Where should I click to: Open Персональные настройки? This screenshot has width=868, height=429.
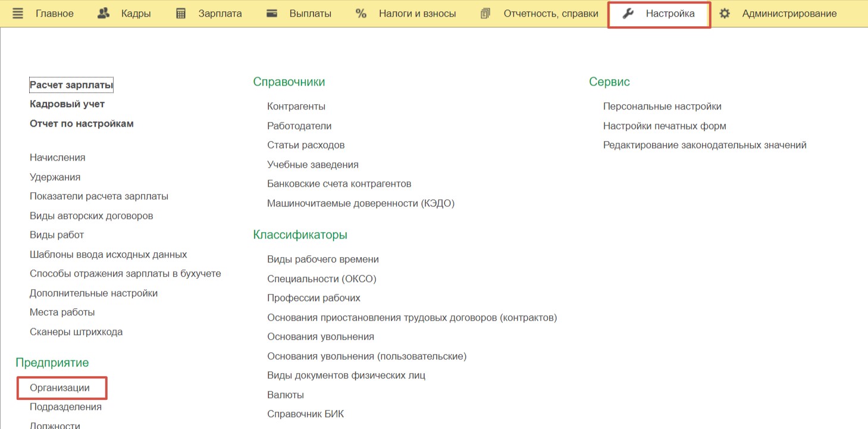[662, 107]
